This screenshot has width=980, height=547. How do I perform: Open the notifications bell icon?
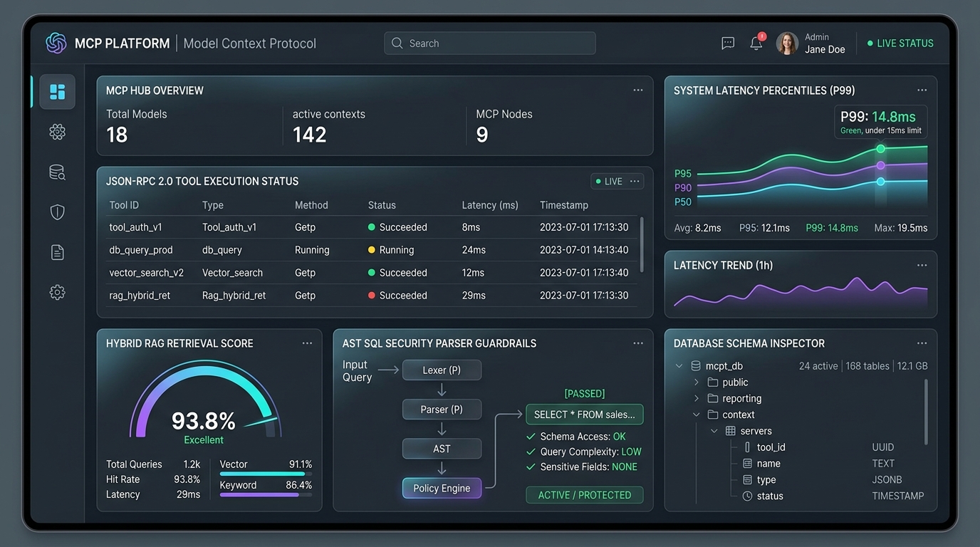[x=756, y=43]
